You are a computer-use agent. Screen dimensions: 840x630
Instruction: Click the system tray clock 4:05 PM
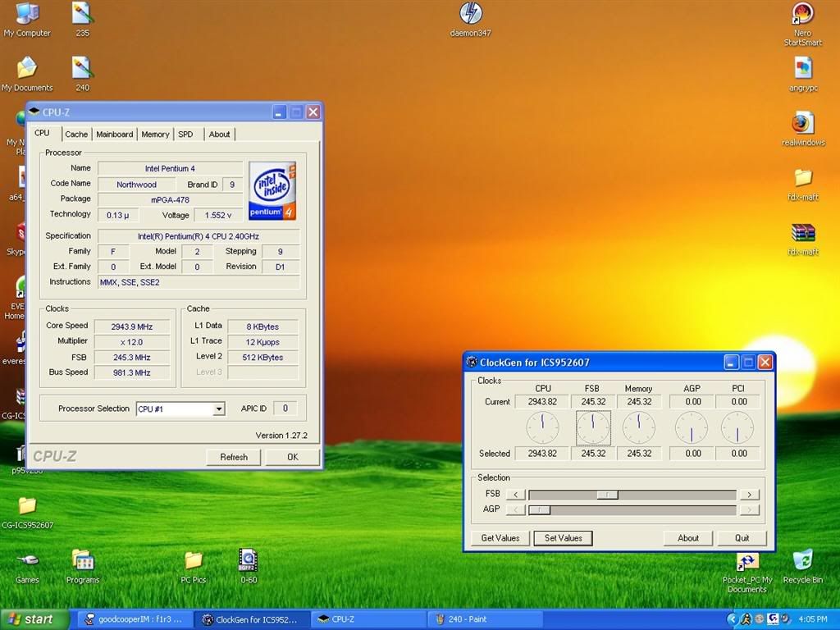813,619
